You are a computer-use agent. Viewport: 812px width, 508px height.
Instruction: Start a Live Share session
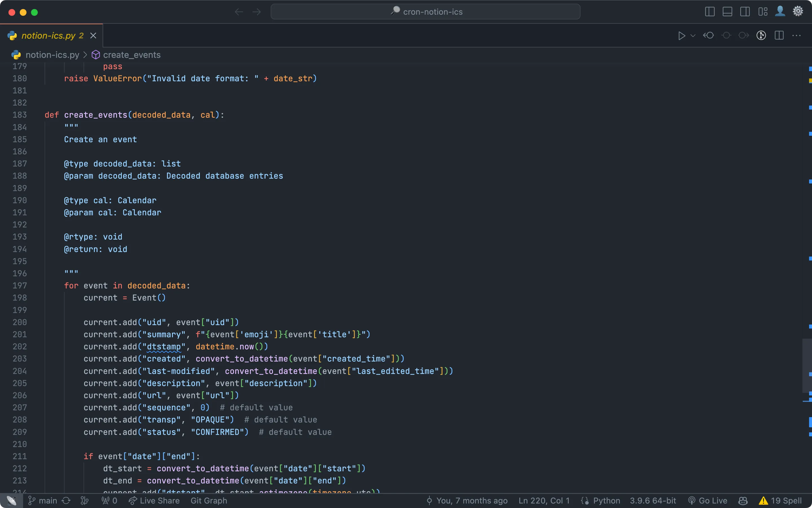point(154,501)
